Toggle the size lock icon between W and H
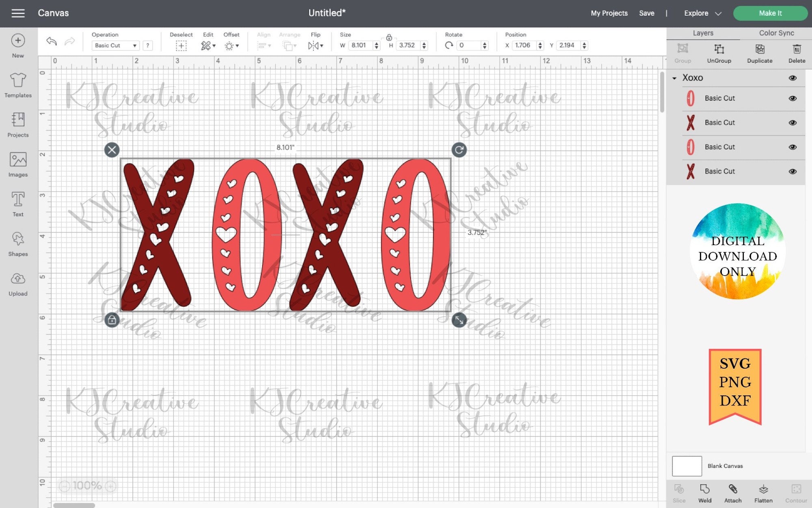The image size is (812, 508). [x=389, y=38]
